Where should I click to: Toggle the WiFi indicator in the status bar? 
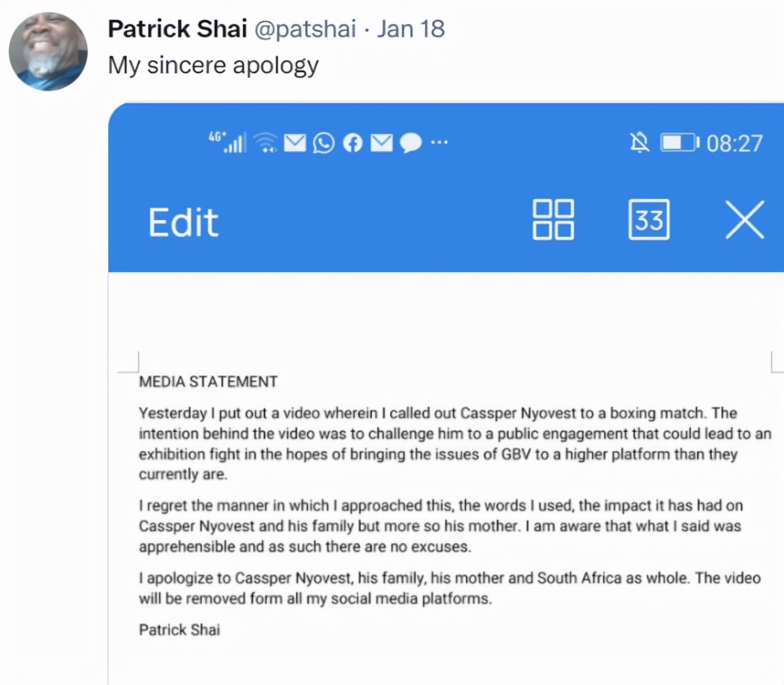click(265, 143)
